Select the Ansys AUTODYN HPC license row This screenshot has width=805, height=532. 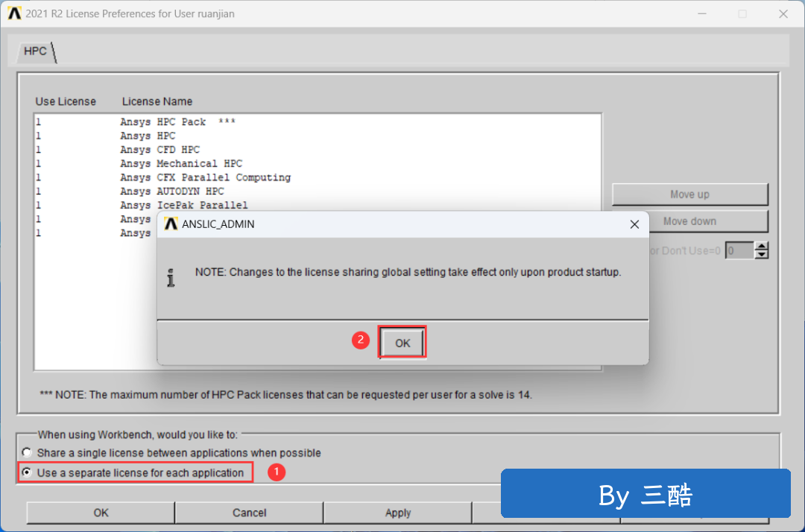318,191
